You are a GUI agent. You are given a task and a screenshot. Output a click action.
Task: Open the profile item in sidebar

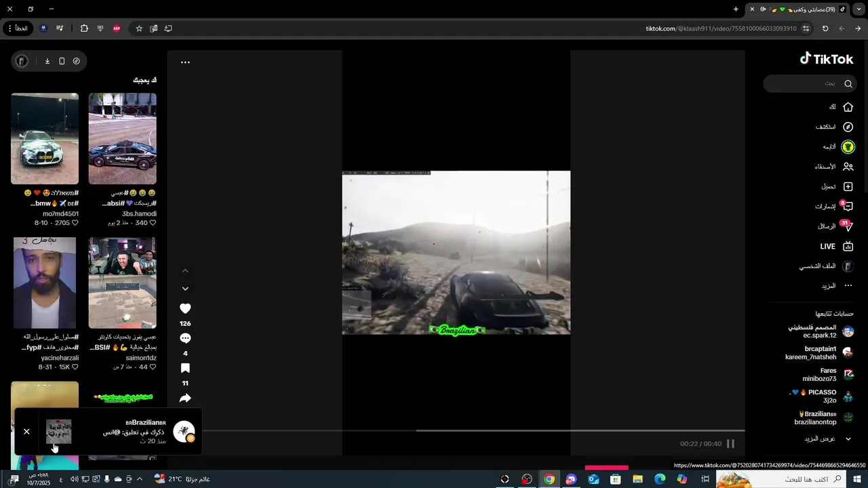826,266
